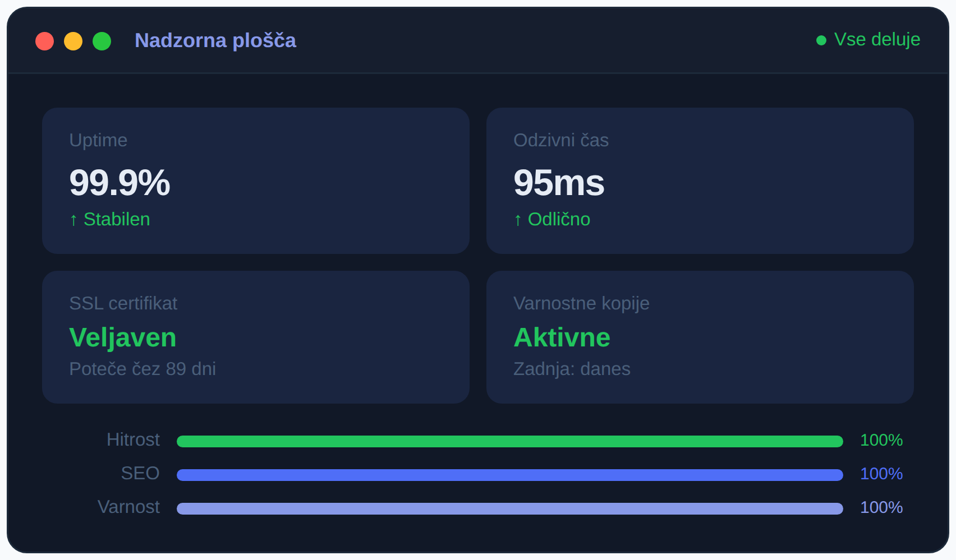
Task: Click the Hitrost 100% value label
Action: 881,440
